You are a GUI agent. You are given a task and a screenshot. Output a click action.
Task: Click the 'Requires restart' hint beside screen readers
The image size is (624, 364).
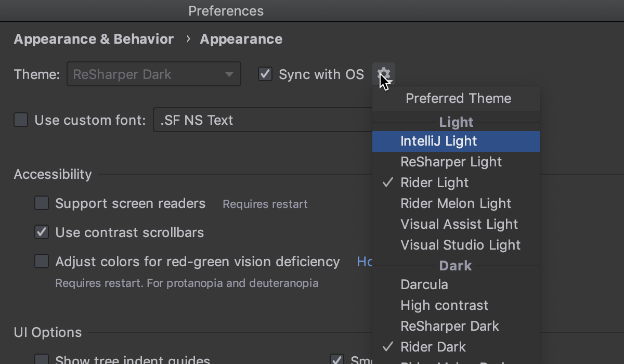pos(265,204)
